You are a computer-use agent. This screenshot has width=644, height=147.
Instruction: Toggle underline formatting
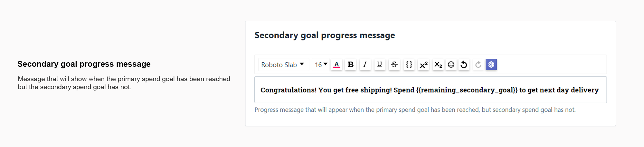pos(380,65)
